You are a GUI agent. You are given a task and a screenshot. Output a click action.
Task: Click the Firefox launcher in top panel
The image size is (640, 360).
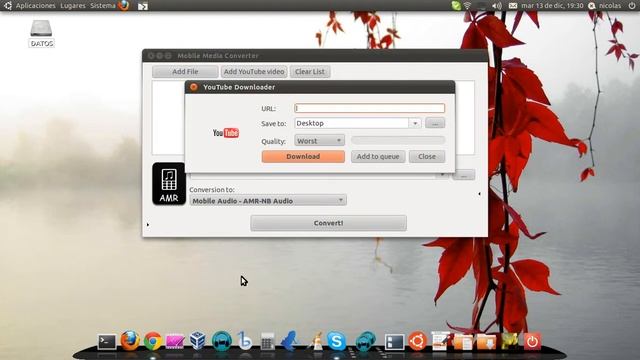(x=123, y=5)
